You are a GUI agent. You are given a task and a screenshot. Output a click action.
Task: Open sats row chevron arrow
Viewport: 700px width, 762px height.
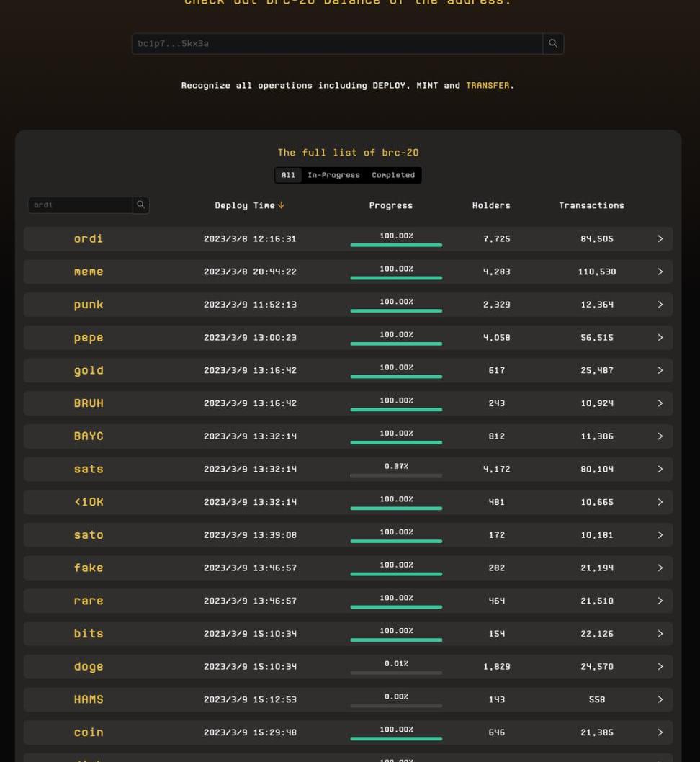[x=660, y=470]
